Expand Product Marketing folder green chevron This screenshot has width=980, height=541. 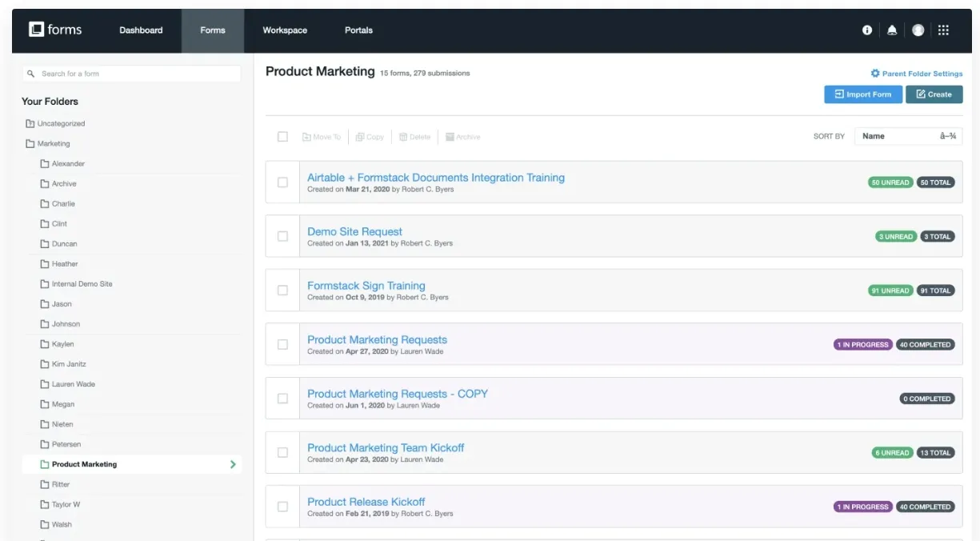(x=233, y=464)
